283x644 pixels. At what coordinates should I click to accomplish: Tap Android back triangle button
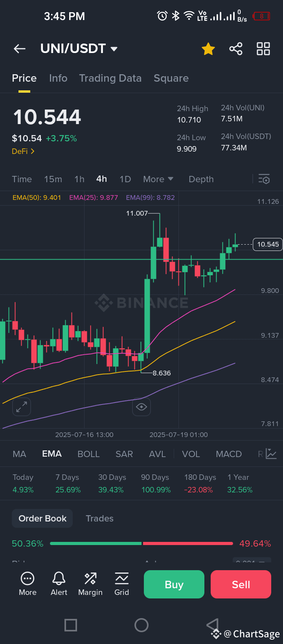[x=212, y=625]
